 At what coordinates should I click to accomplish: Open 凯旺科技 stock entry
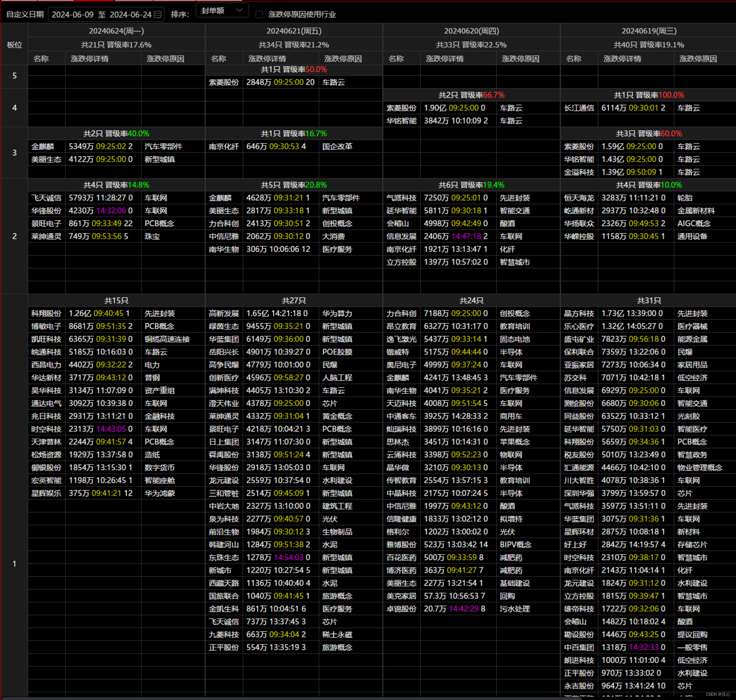(46, 339)
